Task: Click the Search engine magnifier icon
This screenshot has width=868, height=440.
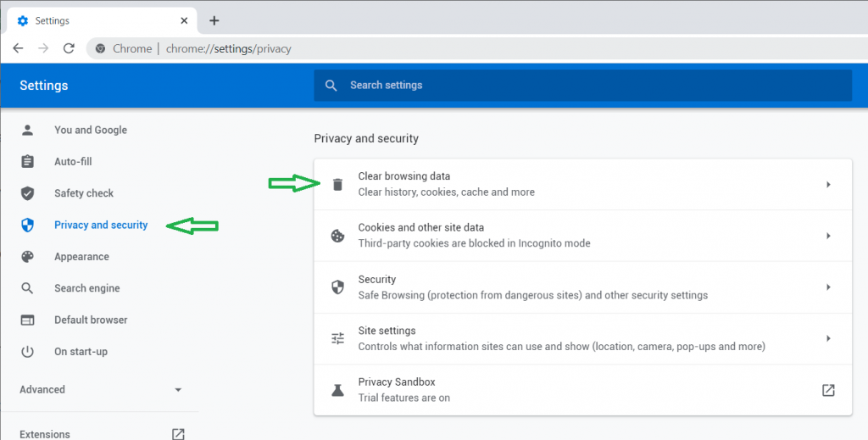Action: click(x=27, y=288)
